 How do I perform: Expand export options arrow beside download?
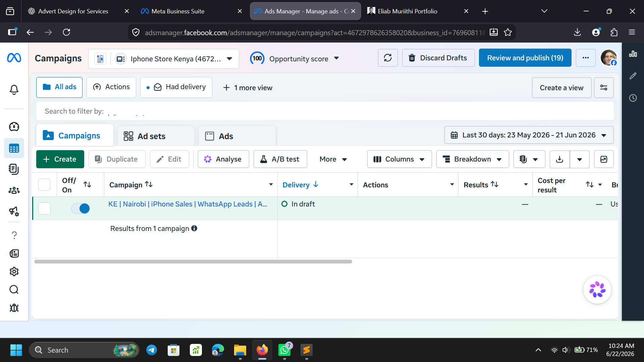(x=579, y=159)
